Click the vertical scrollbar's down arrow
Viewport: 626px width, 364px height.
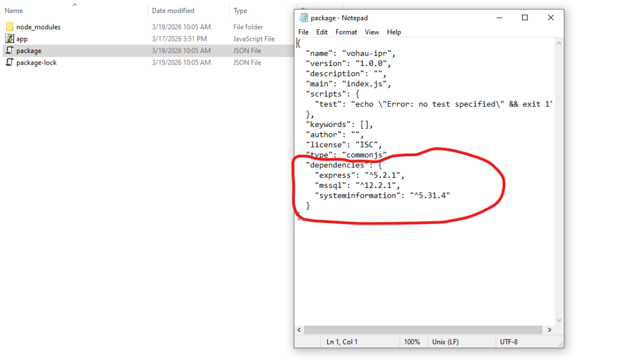tap(558, 319)
